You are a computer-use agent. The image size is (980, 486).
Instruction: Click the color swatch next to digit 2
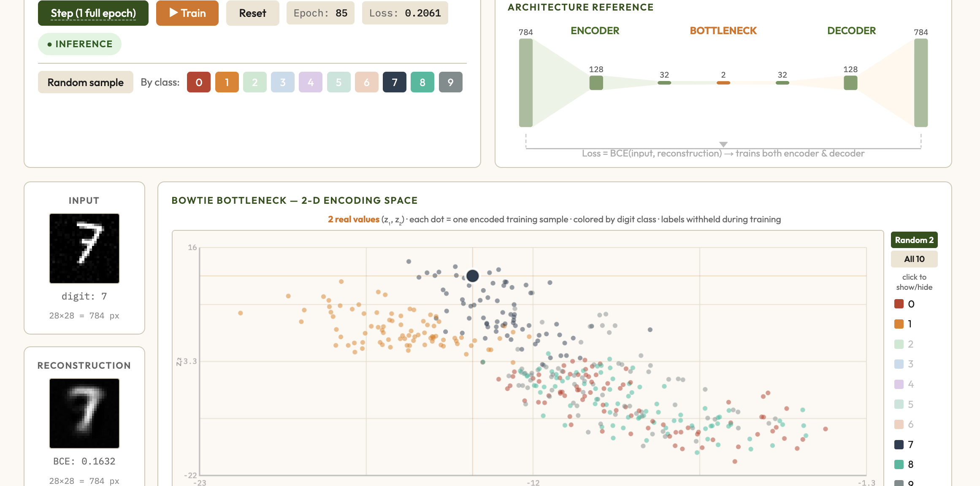[899, 344]
